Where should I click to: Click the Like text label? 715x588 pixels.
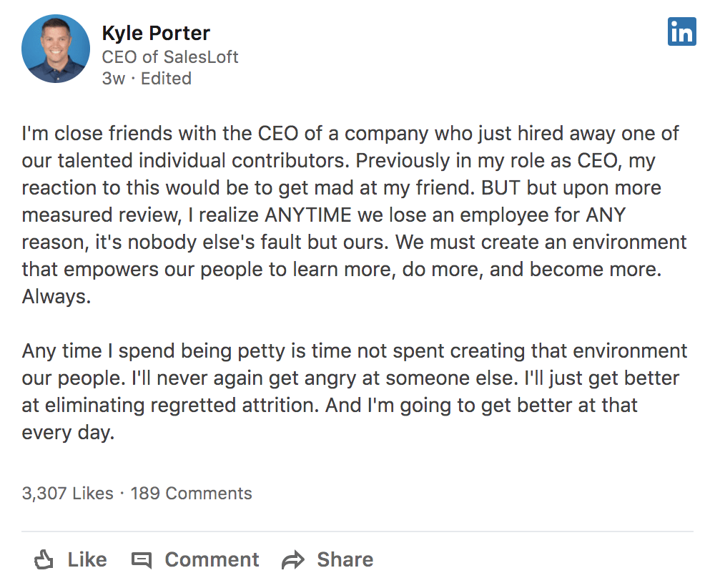tap(87, 559)
